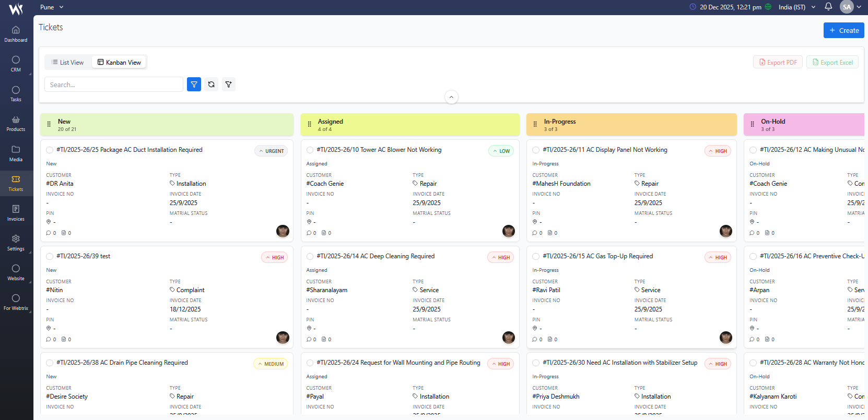The image size is (868, 420).
Task: Export tickets as PDF
Action: 778,63
